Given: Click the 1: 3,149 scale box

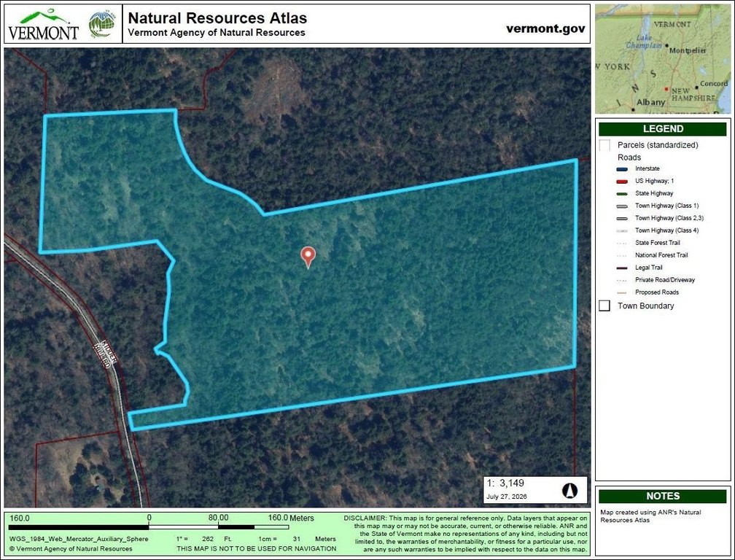Looking at the screenshot, I should [535, 490].
